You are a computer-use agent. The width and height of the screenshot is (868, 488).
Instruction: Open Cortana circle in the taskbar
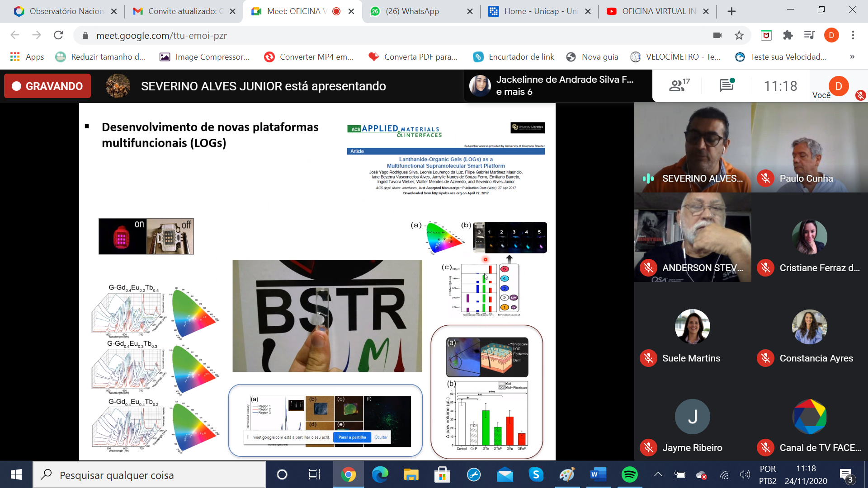pyautogui.click(x=282, y=474)
